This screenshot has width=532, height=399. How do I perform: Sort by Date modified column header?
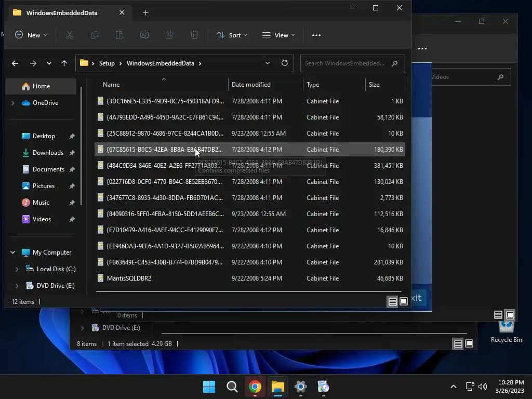point(251,85)
